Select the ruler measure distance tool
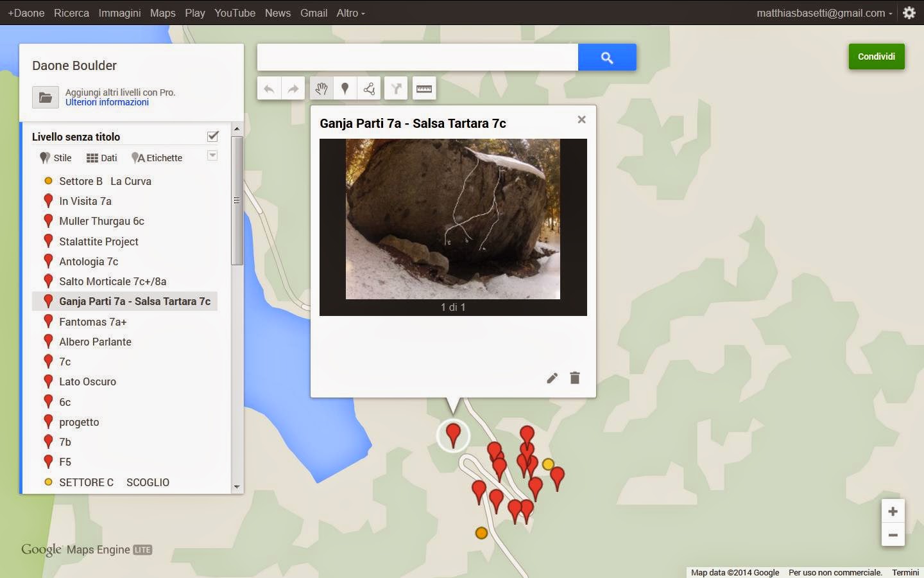 pos(424,89)
